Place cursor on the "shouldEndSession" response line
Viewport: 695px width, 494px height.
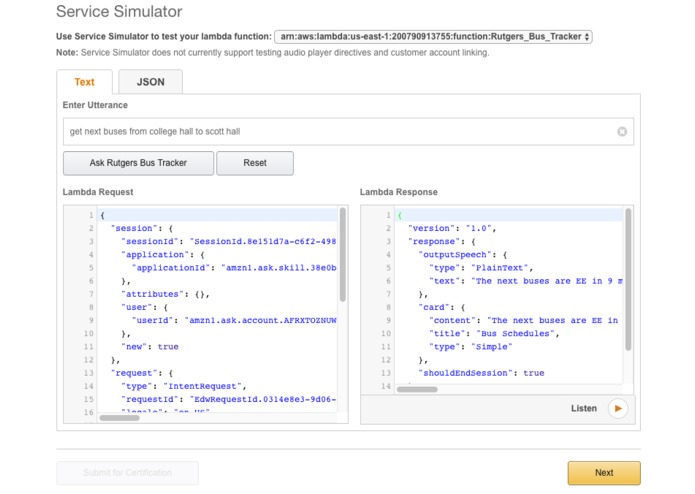coord(480,372)
